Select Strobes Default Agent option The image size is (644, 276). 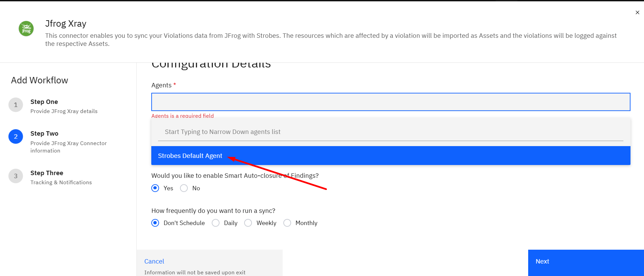391,156
